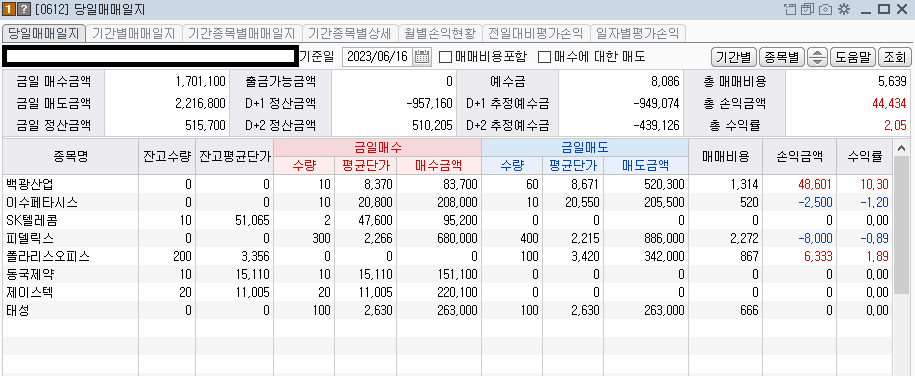
Task: Click the 금일매도 group header
Action: [x=585, y=147]
